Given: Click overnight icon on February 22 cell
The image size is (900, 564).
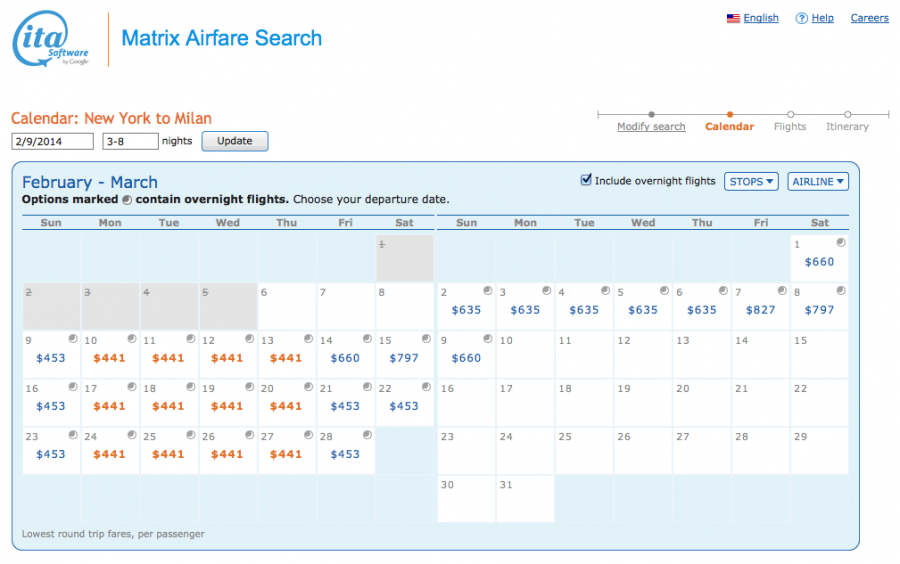Looking at the screenshot, I should pos(426,387).
